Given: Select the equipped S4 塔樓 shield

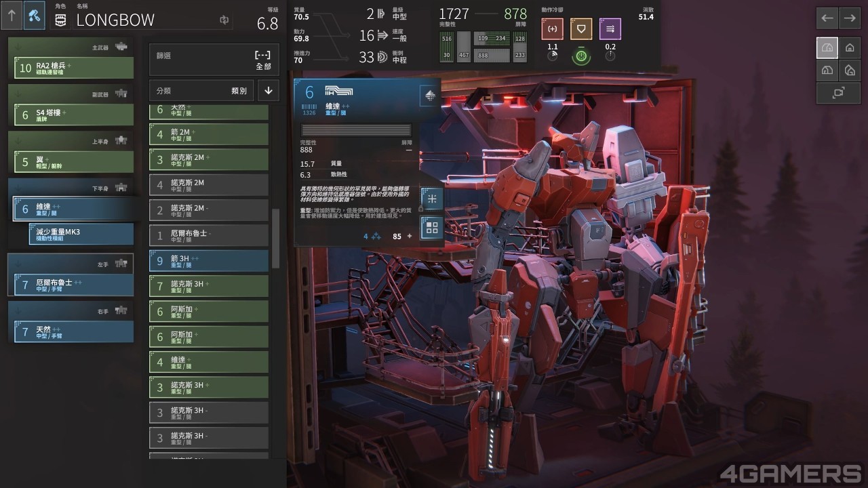Looking at the screenshot, I should point(74,115).
